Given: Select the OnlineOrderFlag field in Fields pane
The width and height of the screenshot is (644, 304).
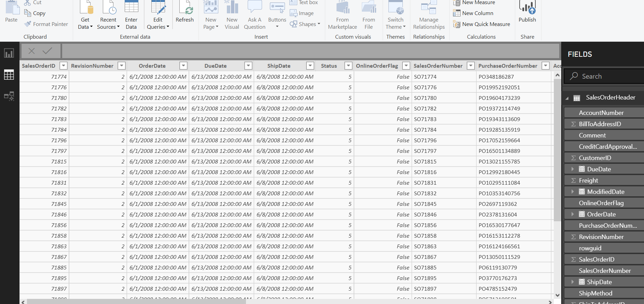Looking at the screenshot, I should coord(604,203).
